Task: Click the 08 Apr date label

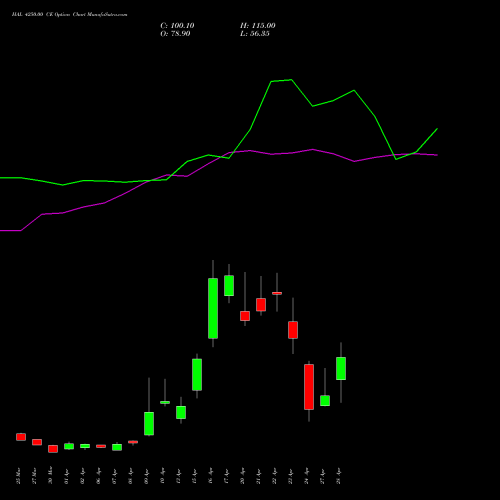Action: (131, 476)
